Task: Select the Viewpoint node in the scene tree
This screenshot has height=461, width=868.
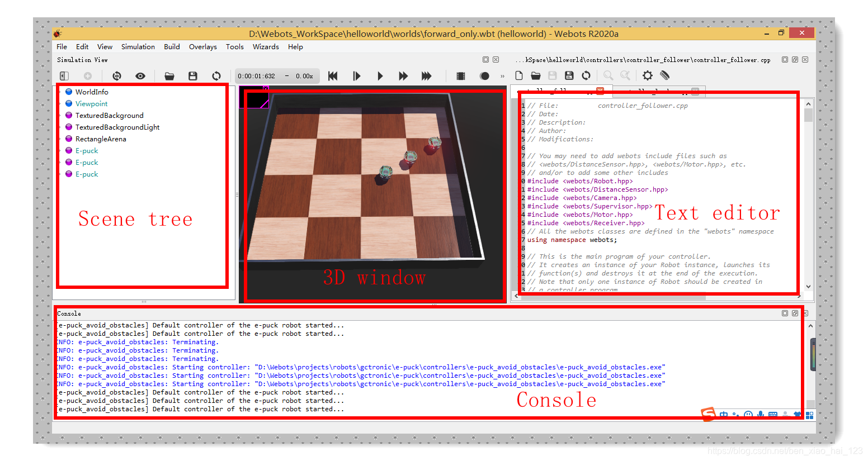Action: (91, 103)
